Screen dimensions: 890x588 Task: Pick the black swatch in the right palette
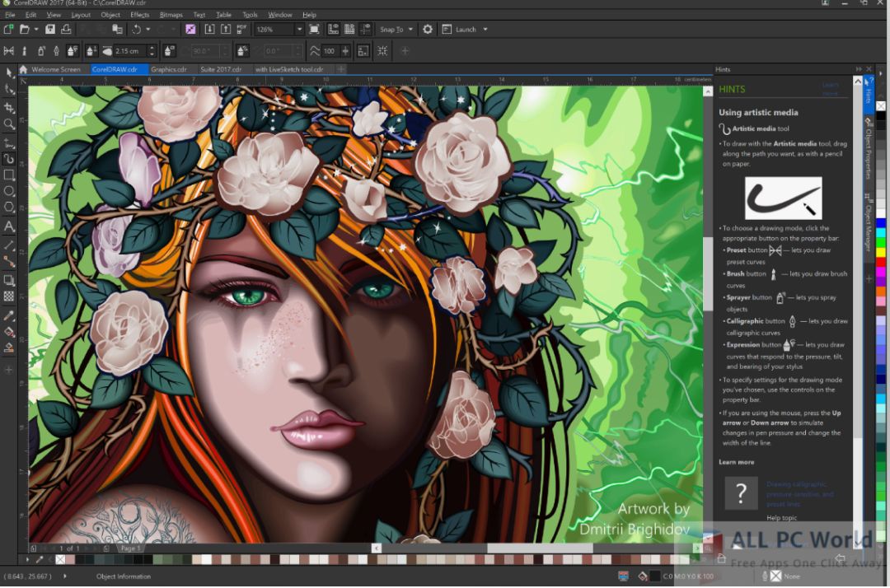click(x=880, y=115)
